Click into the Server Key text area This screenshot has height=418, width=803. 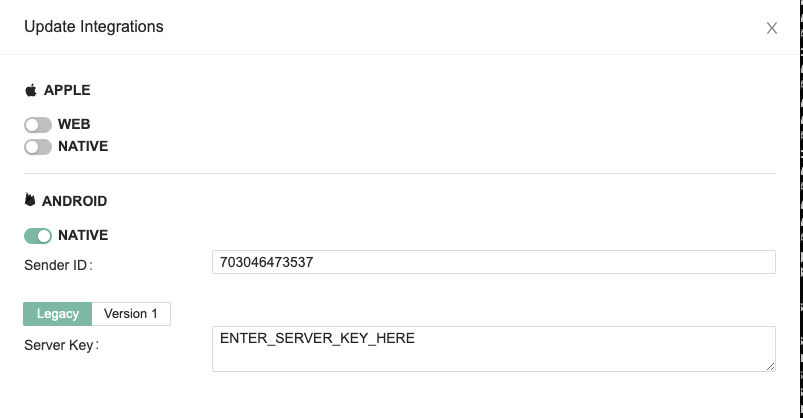(494, 350)
